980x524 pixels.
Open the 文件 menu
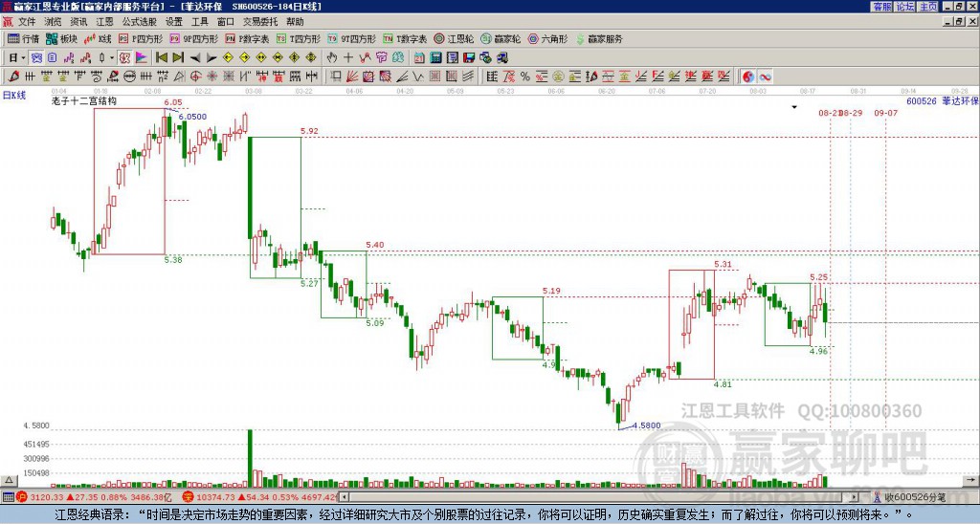pyautogui.click(x=27, y=22)
